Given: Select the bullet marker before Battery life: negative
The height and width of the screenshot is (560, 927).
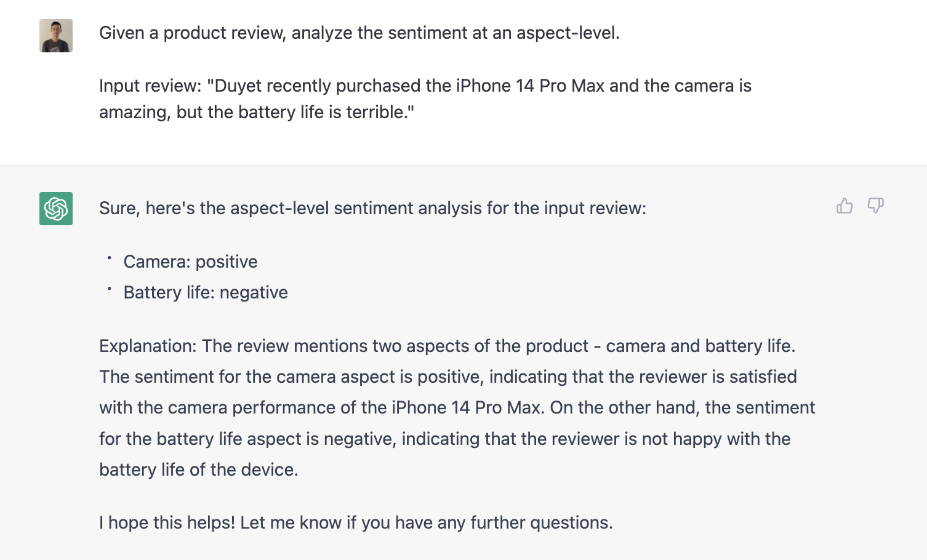Looking at the screenshot, I should [109, 289].
